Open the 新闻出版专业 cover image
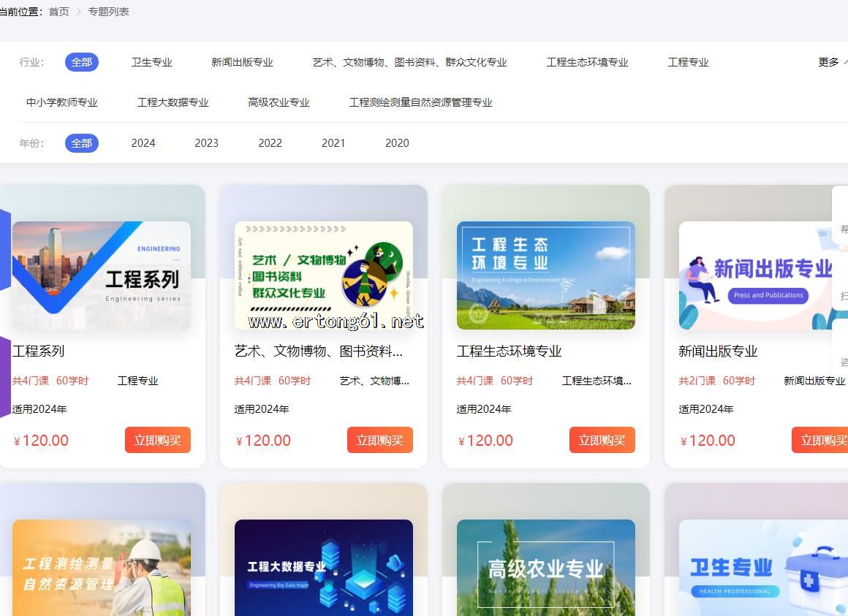Viewport: 848px width, 616px height. (x=760, y=275)
